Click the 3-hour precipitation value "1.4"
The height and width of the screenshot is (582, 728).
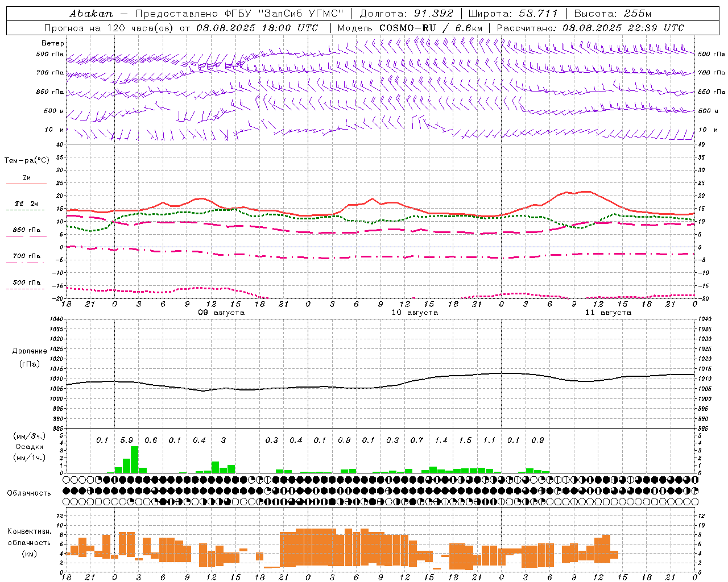441,440
